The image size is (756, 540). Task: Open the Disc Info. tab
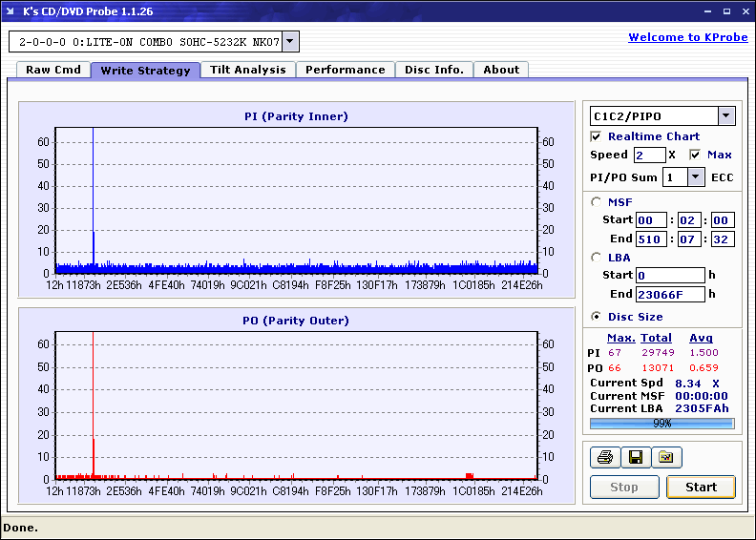[x=433, y=70]
